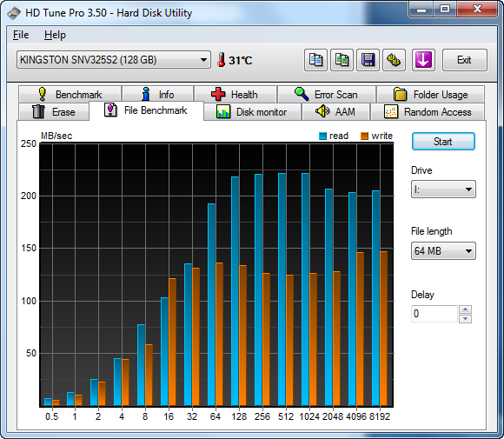The width and height of the screenshot is (504, 439).
Task: Open the Disk monitor tab
Action: pyautogui.click(x=252, y=112)
